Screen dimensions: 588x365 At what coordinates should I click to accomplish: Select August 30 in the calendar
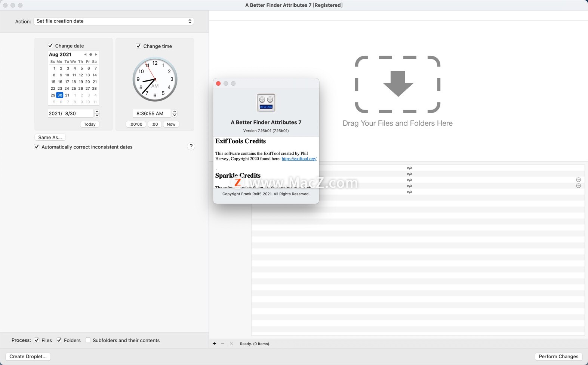tap(60, 95)
